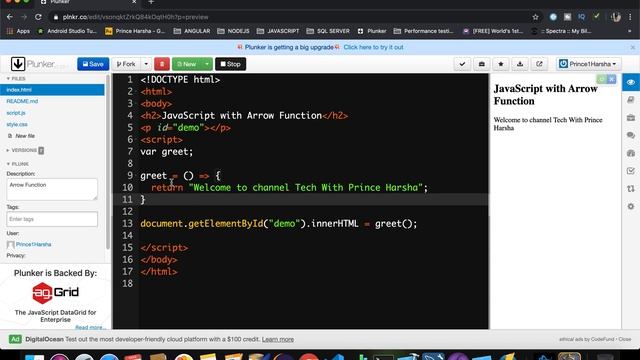Click the ag-Grid sponsor logo

55,293
